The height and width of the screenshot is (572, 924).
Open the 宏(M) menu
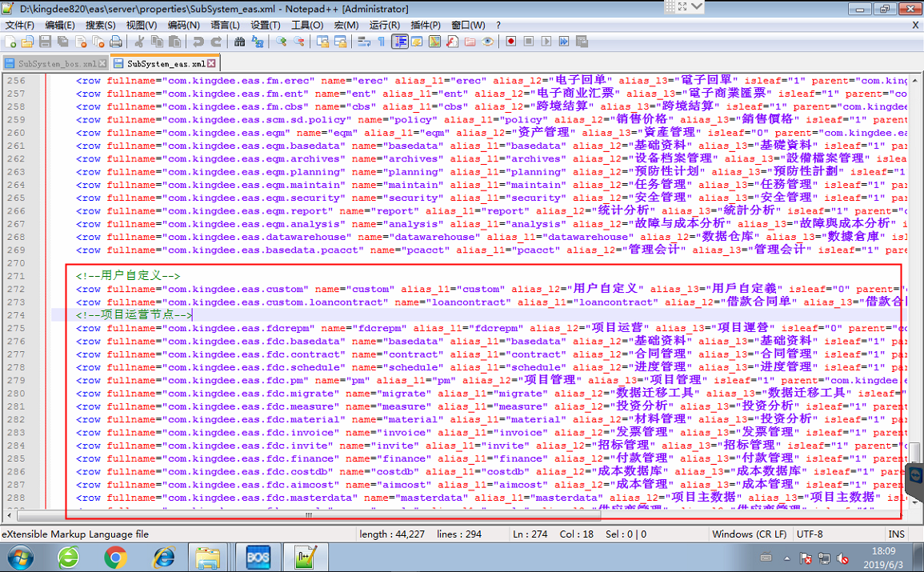coord(346,25)
